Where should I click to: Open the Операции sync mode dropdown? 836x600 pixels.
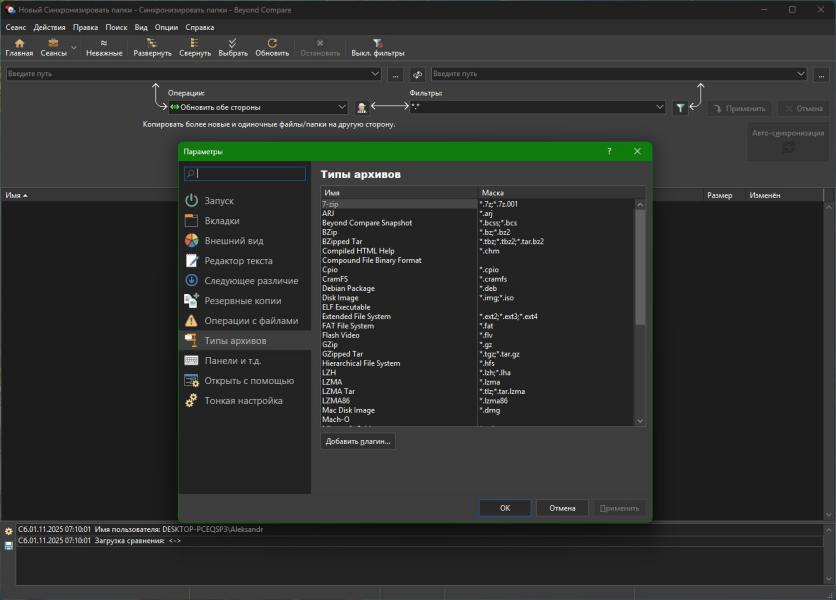click(x=342, y=107)
